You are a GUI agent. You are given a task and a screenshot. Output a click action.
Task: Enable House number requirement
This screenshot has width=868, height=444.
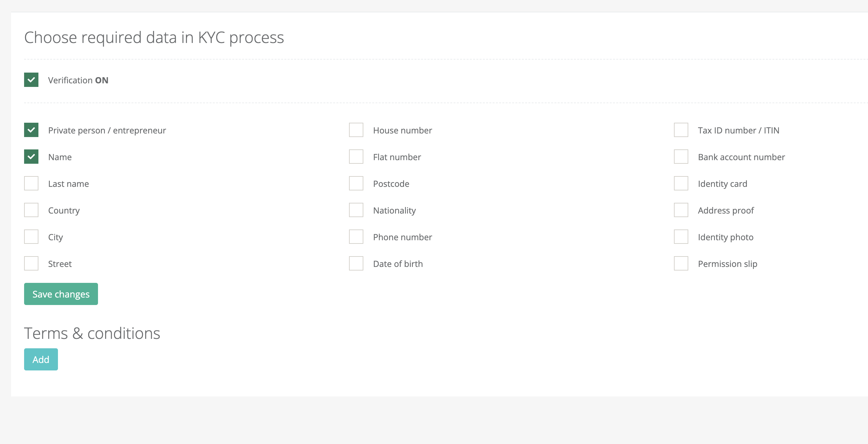point(356,130)
